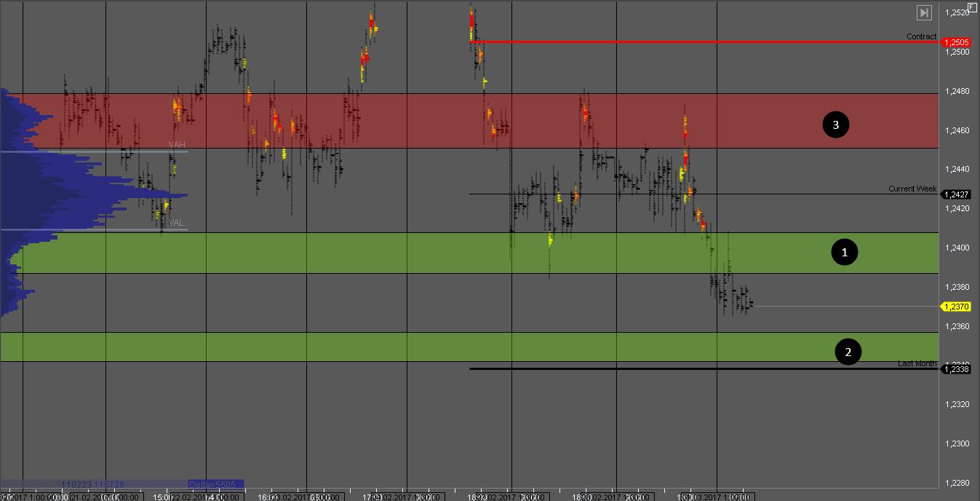Click the Delta=5505 indicator box
Image resolution: width=980 pixels, height=501 pixels.
(215, 484)
